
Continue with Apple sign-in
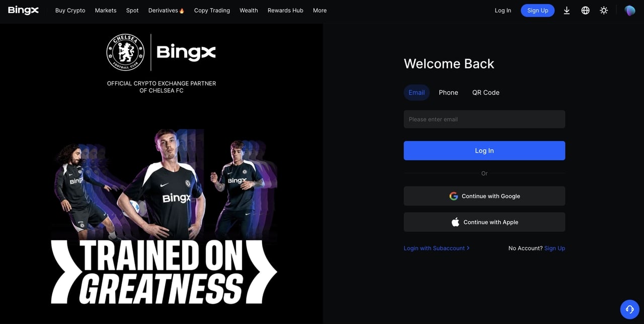pos(485,222)
